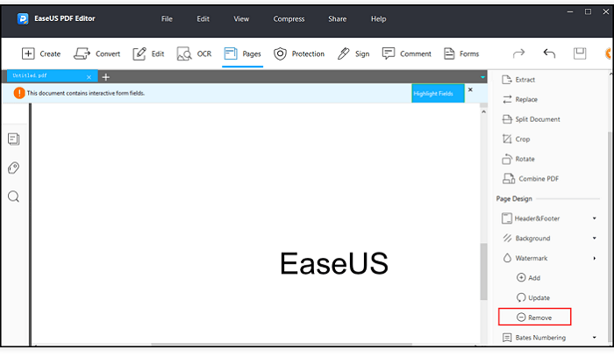Click the Background stripes icon
The width and height of the screenshot is (614, 364).
[507, 238]
